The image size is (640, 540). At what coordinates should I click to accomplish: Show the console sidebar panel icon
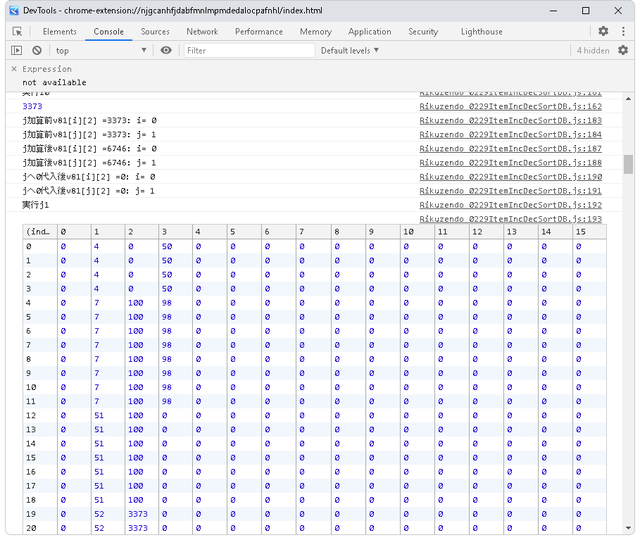point(17,50)
